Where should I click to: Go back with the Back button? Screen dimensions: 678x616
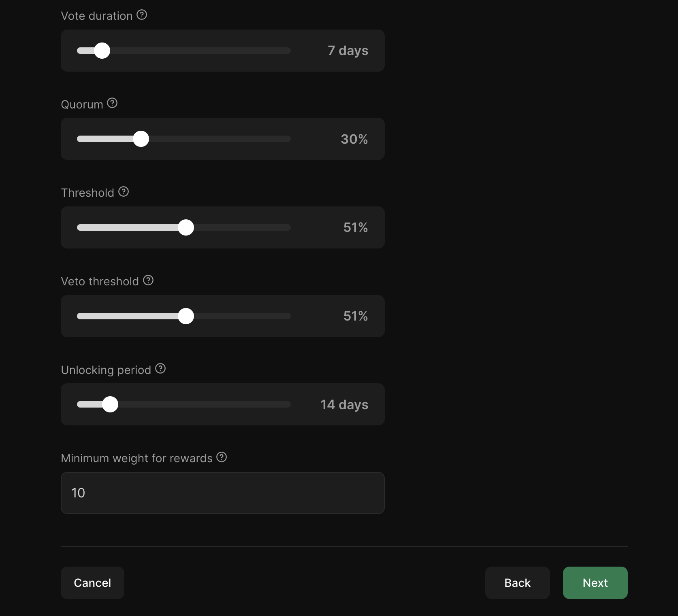point(517,583)
